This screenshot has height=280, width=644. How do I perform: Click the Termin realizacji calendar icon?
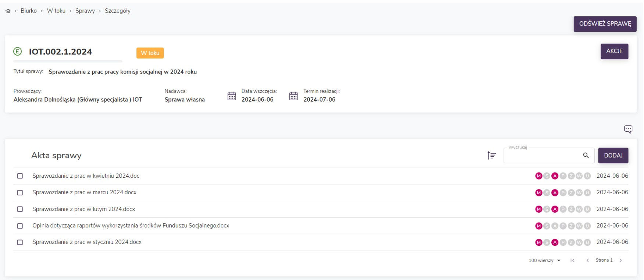click(293, 96)
